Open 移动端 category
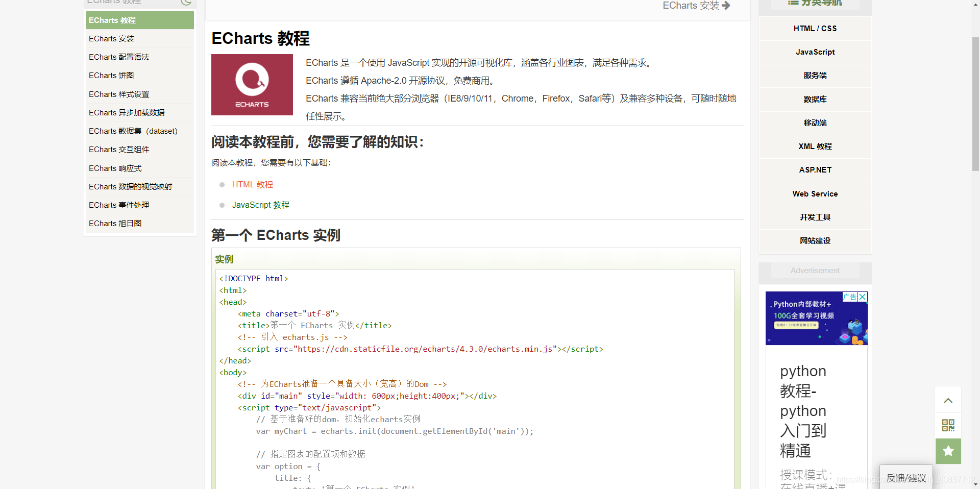The image size is (980, 489). 815,123
